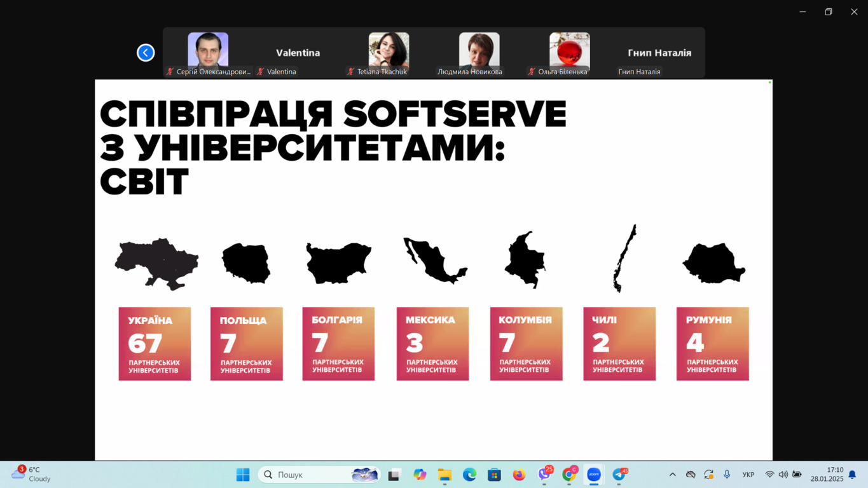Click the Колумбія 7 universities card
868x488 pixels.
tap(527, 344)
